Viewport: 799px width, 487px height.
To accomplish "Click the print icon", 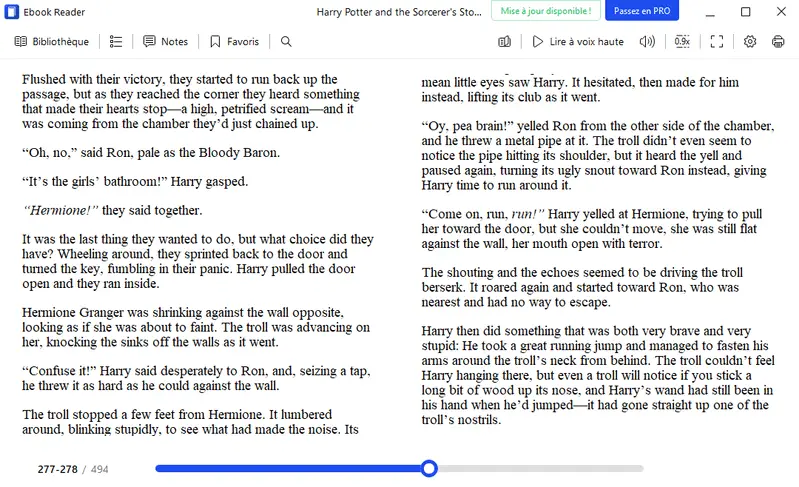I will pyautogui.click(x=778, y=42).
